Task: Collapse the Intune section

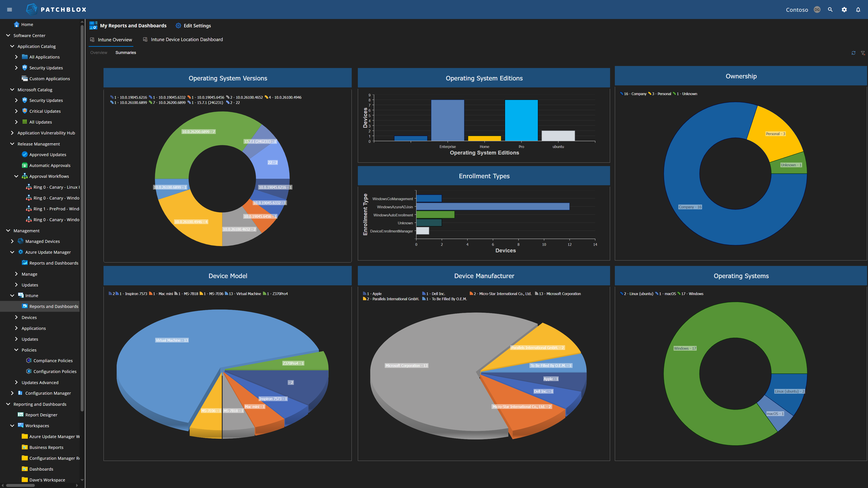Action: pos(12,295)
